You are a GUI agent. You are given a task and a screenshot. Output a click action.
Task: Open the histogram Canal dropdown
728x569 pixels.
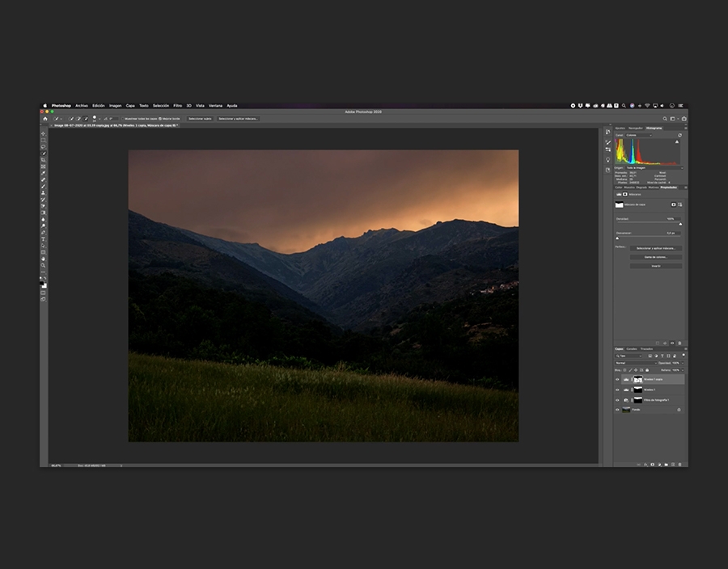(x=639, y=135)
